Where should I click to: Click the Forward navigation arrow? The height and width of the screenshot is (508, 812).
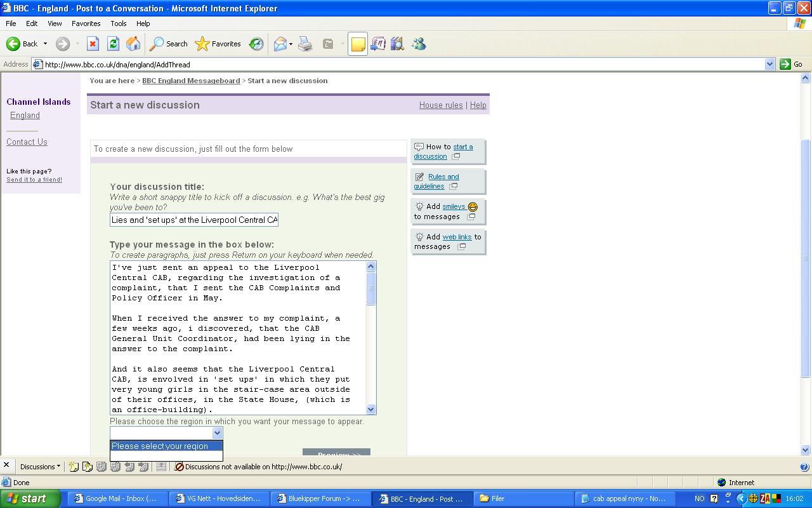[x=62, y=44]
